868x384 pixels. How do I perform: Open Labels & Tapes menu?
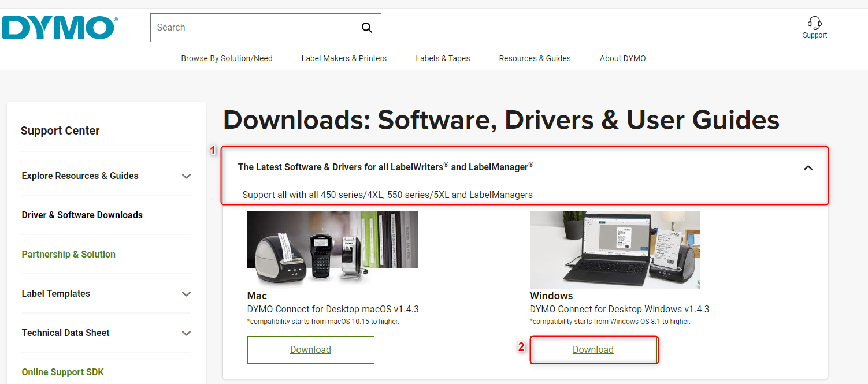click(443, 58)
